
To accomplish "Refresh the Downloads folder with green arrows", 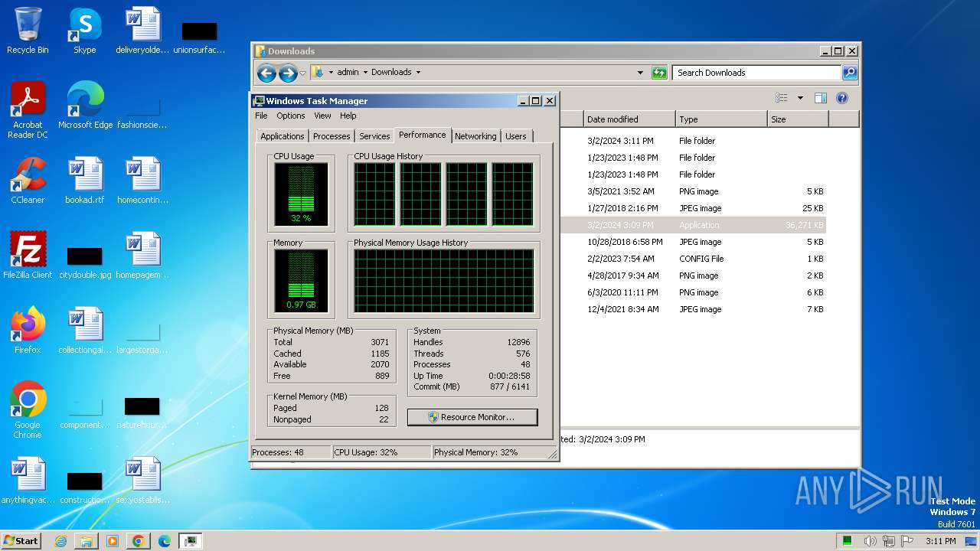I will [659, 73].
